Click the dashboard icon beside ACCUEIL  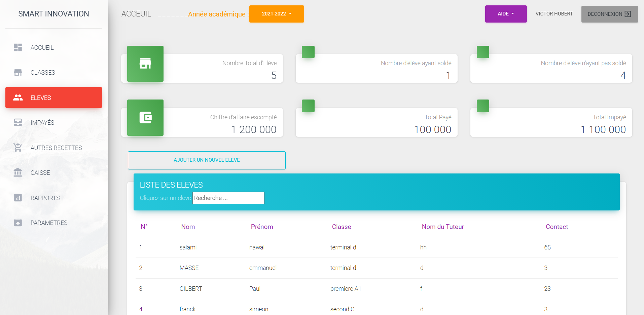pos(18,47)
